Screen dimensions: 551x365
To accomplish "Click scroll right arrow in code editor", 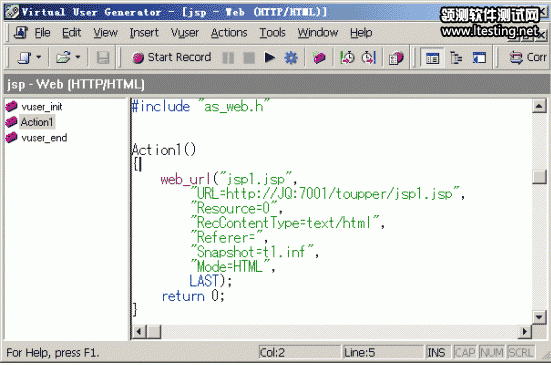I will (x=525, y=332).
